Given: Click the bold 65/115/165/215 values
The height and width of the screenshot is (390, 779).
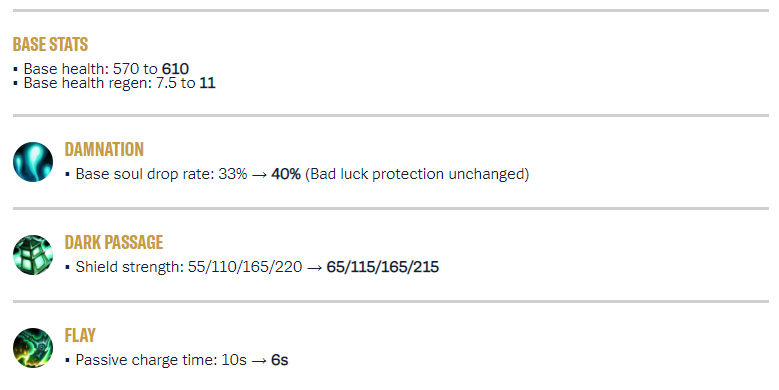Looking at the screenshot, I should coord(383,267).
